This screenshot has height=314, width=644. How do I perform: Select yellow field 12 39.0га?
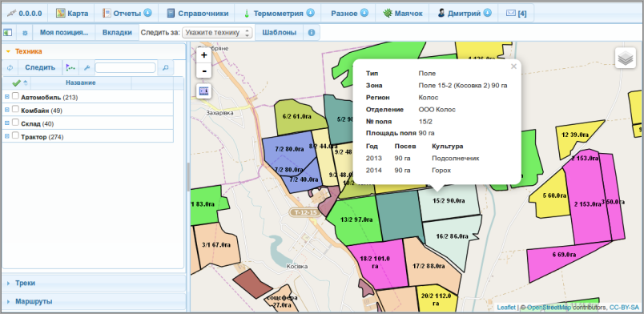[575, 135]
